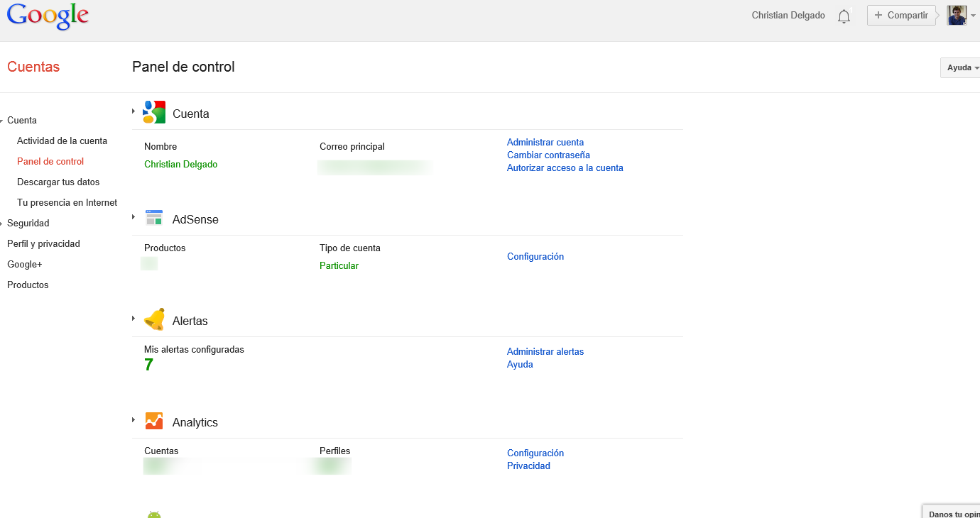Open Productos sidebar item
Image resolution: width=980 pixels, height=518 pixels.
click(28, 285)
